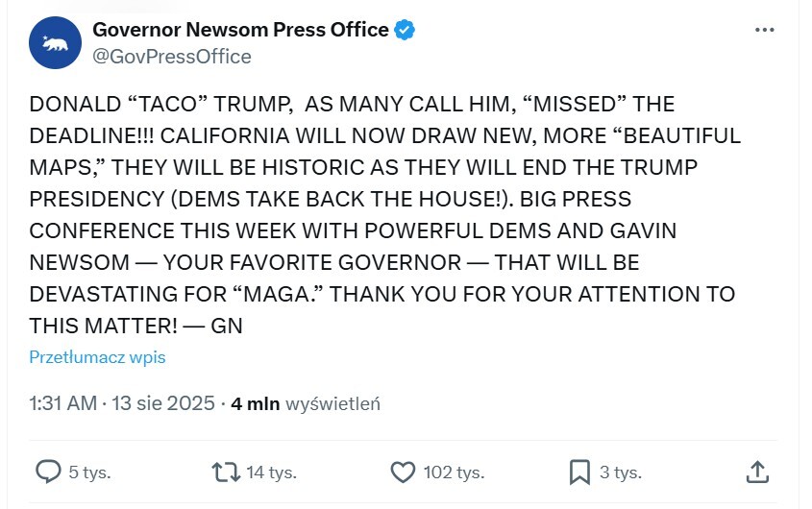Image resolution: width=812 pixels, height=509 pixels.
Task: Open the three-dot more options menu
Action: pos(765,30)
